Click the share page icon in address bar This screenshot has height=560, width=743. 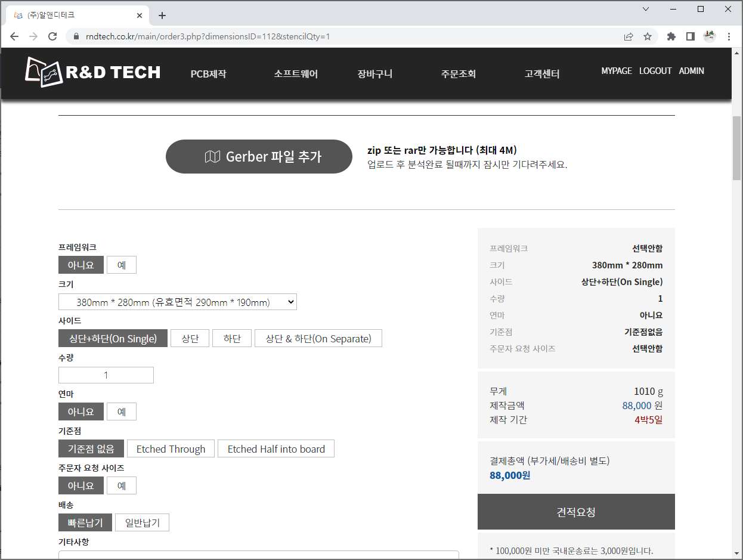(x=629, y=36)
